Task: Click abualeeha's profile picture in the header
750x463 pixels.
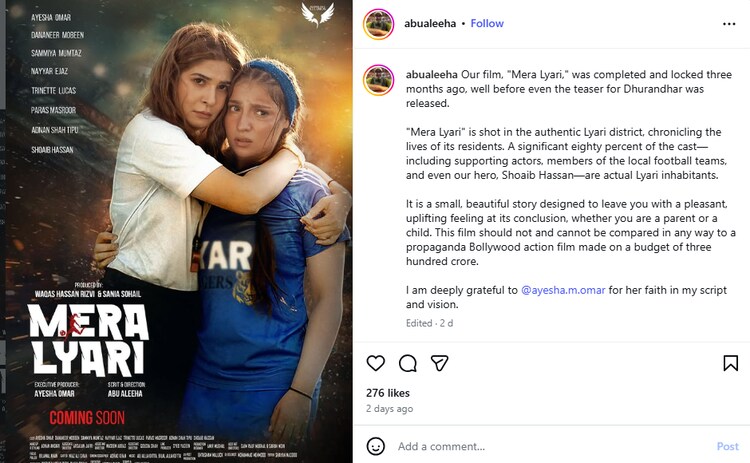Action: pyautogui.click(x=377, y=24)
